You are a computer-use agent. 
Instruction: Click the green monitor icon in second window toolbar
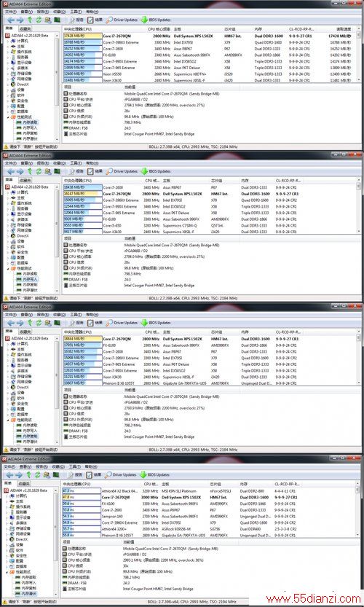(x=58, y=171)
